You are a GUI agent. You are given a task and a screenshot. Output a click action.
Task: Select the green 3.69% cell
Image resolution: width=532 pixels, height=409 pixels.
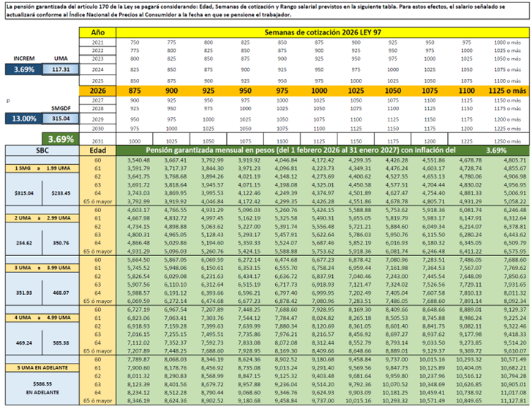[x=61, y=139]
